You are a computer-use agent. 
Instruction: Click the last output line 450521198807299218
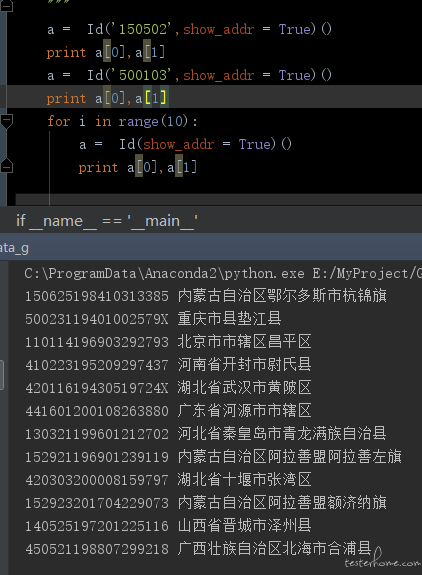[x=198, y=548]
